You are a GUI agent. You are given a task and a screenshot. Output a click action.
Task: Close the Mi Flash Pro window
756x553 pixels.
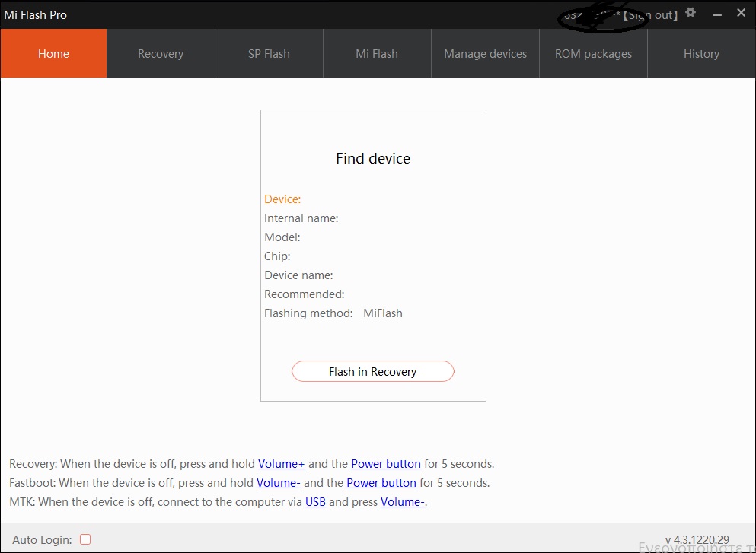click(741, 13)
